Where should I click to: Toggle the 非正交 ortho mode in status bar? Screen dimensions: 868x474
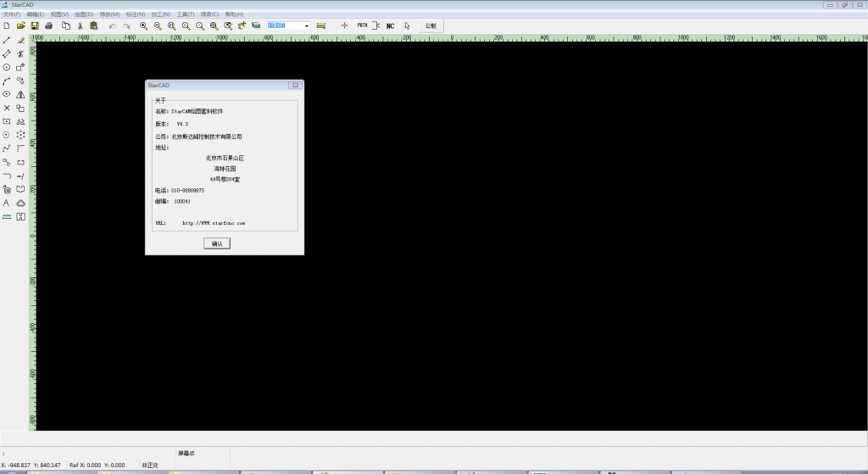150,466
